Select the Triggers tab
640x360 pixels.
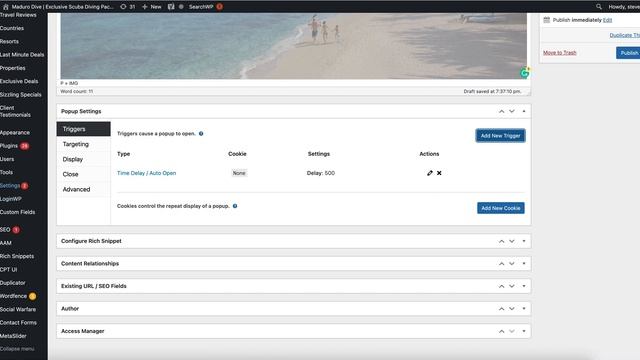pos(84,129)
